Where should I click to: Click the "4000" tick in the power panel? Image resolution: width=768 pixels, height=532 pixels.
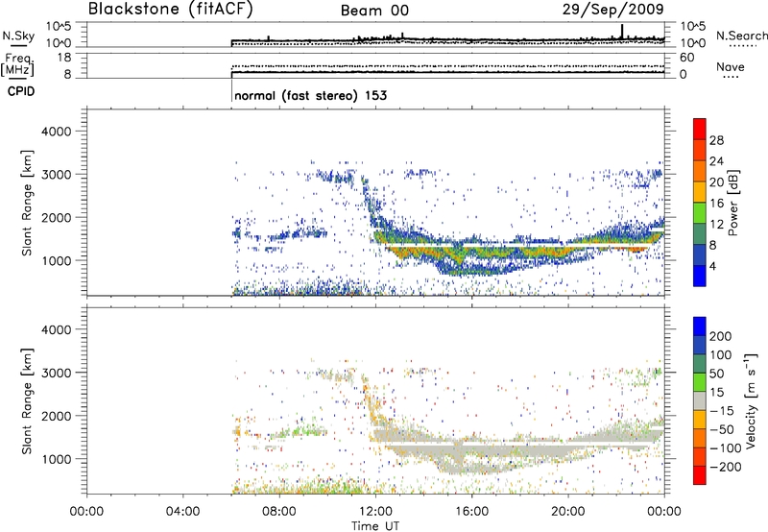56,132
